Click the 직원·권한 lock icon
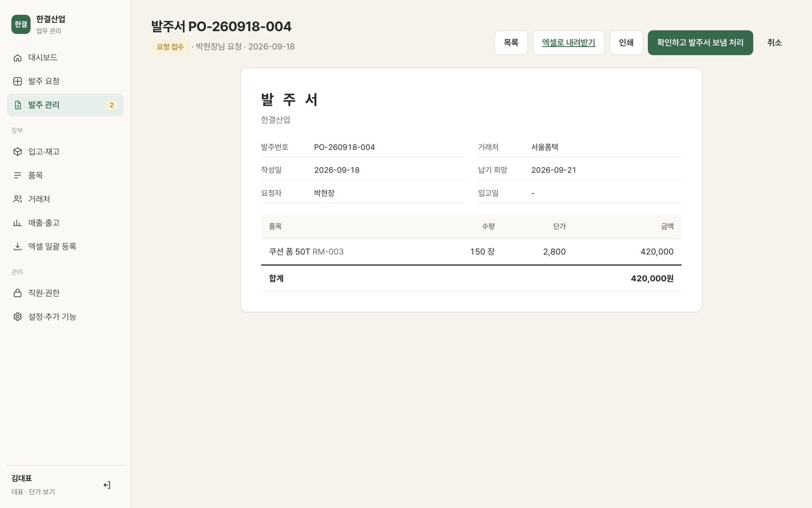The image size is (812, 508). [17, 293]
